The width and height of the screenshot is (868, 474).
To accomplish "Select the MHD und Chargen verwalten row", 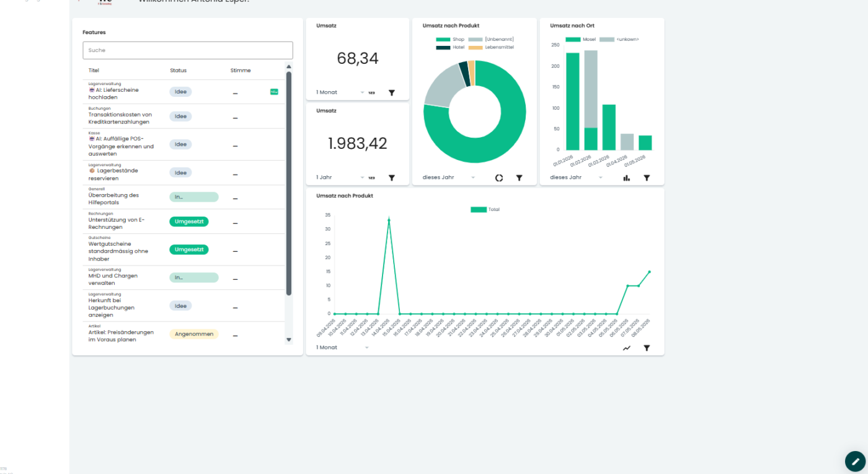I will (x=184, y=278).
